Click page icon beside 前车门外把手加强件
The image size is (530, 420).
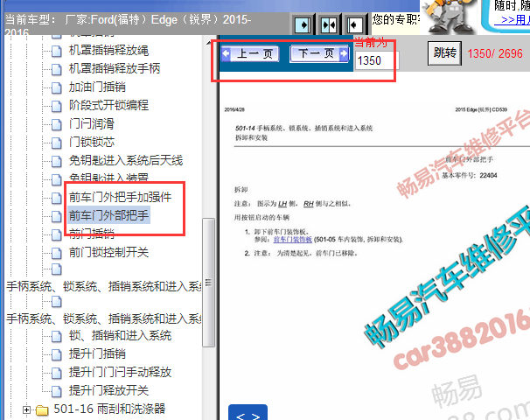point(57,198)
